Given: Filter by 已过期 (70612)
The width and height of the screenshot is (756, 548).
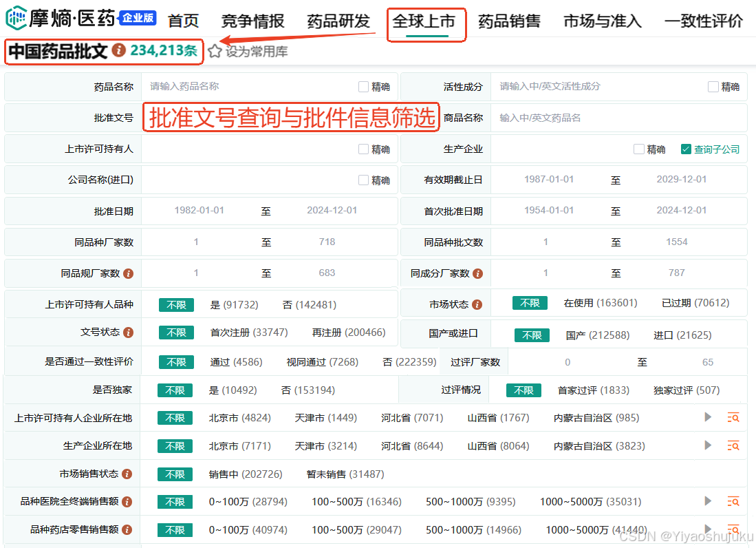Looking at the screenshot, I should click(x=695, y=303).
